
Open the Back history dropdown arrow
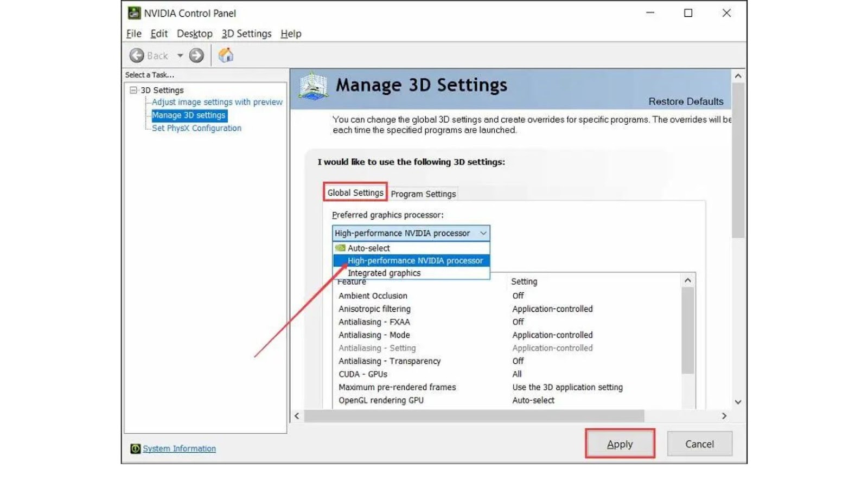pyautogui.click(x=180, y=55)
